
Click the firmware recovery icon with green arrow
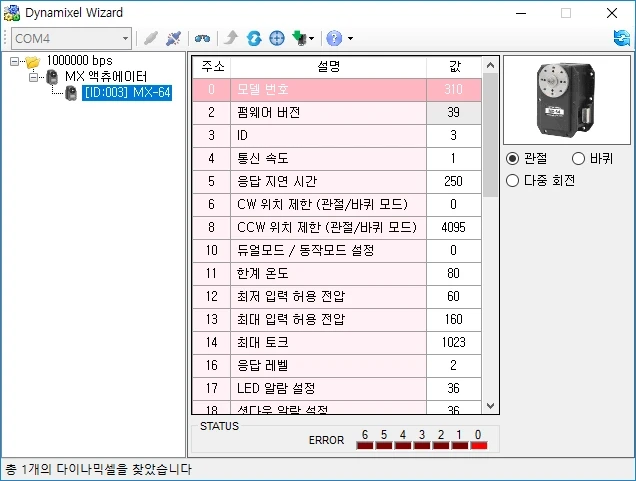coord(298,38)
